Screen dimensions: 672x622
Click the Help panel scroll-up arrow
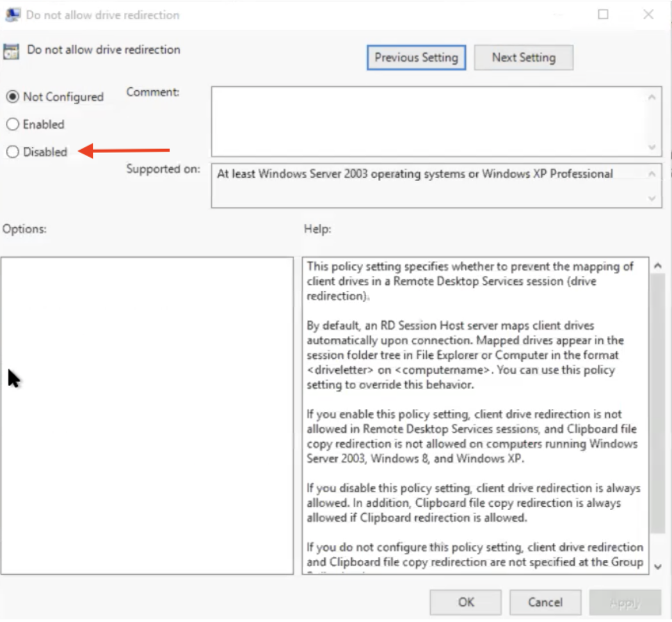[x=658, y=266]
